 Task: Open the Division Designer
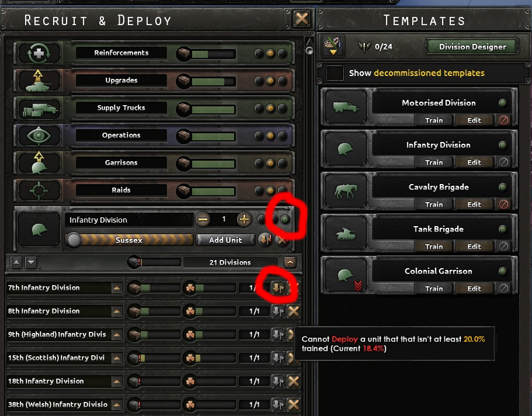click(472, 47)
